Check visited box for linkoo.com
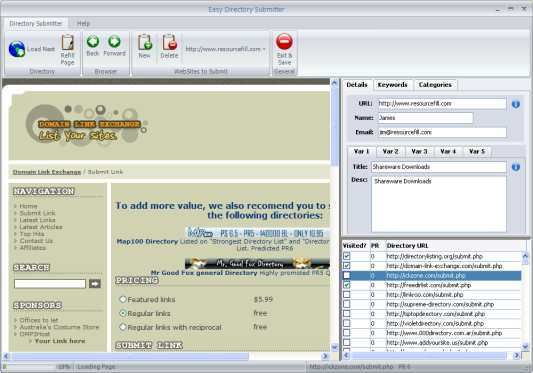533x373 pixels. pyautogui.click(x=346, y=294)
